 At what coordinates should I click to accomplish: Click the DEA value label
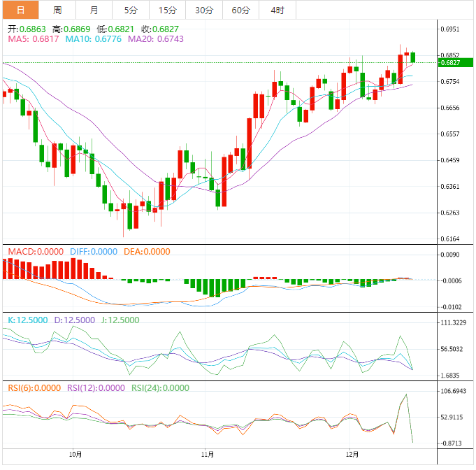click(147, 252)
